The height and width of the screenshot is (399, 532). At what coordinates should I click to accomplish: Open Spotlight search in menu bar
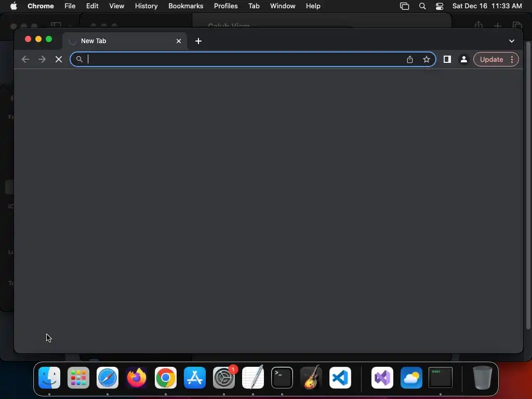coord(422,6)
